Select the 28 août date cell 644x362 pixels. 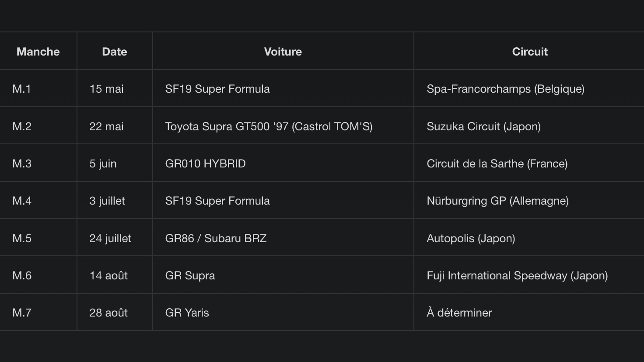click(115, 313)
